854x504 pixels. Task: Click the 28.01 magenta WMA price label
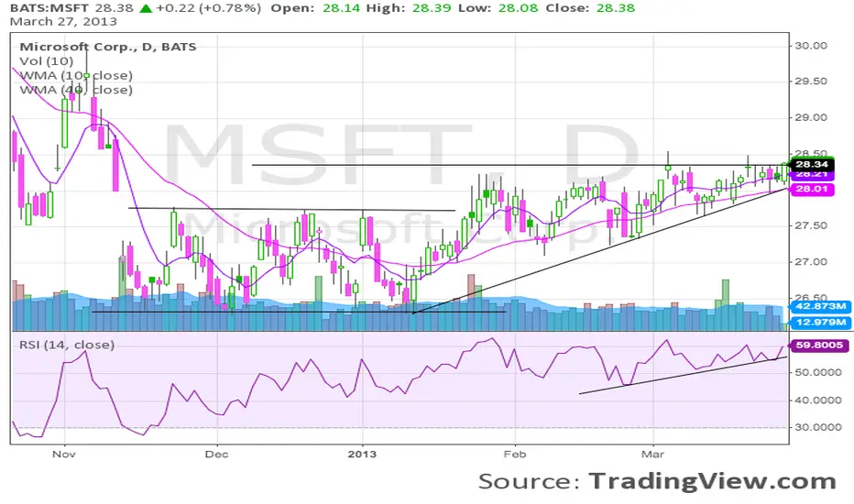812,189
